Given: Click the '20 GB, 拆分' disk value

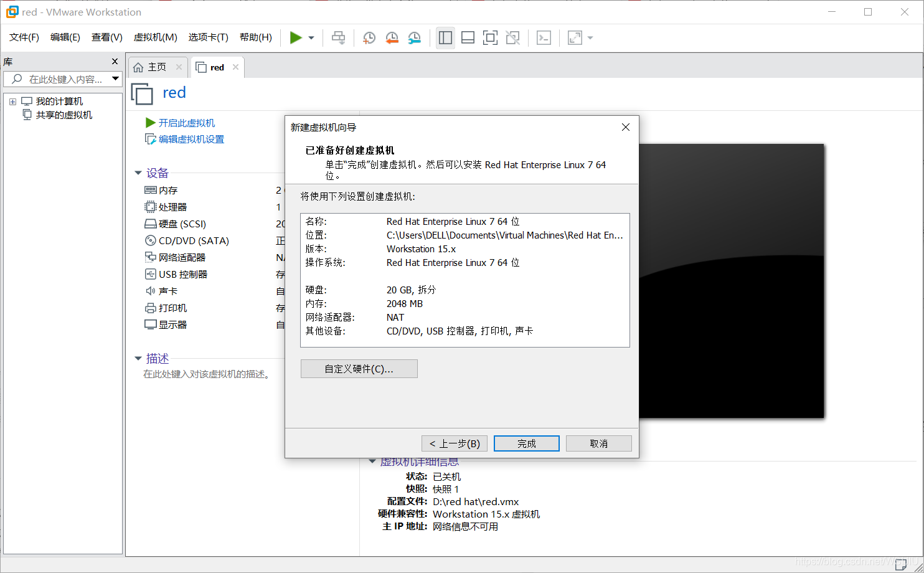Looking at the screenshot, I should click(x=411, y=290).
